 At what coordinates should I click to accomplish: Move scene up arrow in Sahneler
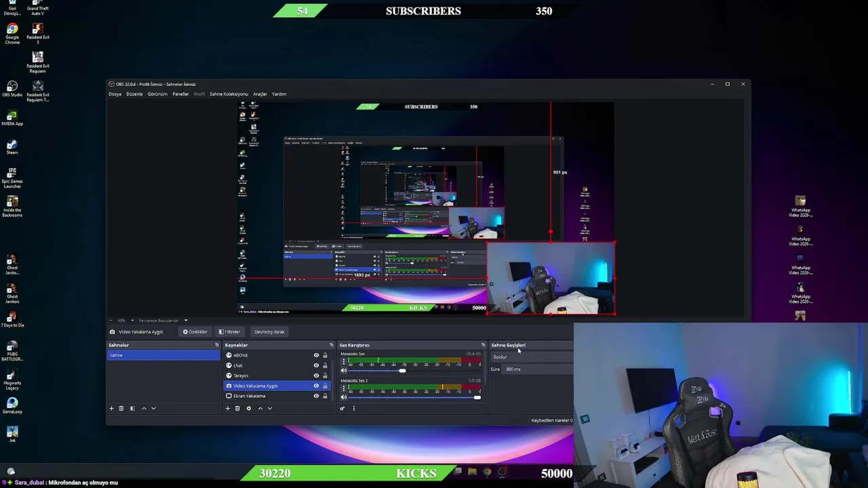point(144,408)
